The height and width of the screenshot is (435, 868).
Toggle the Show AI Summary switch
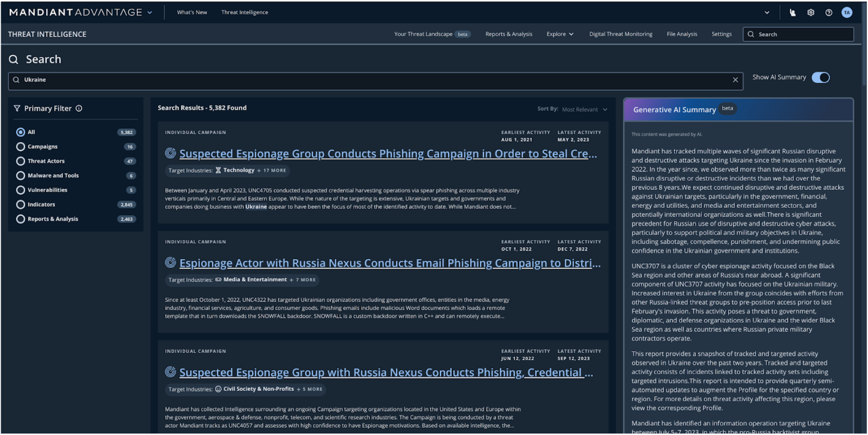[x=821, y=78]
